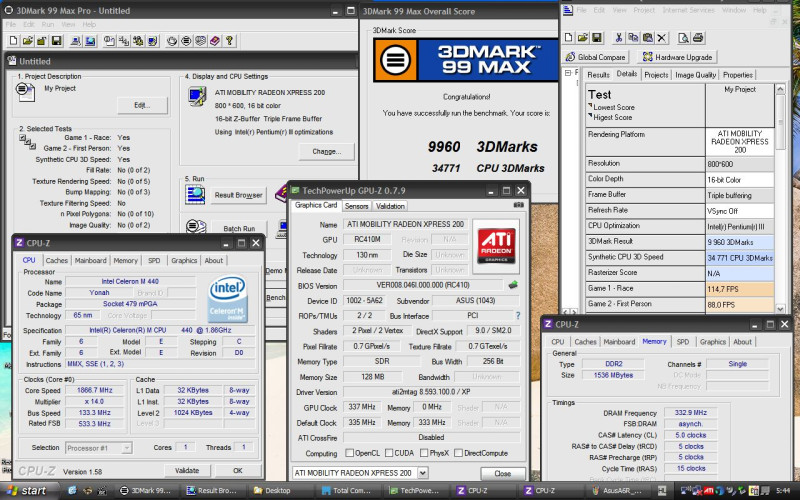Click the Name field in GPU-Z

[405, 224]
